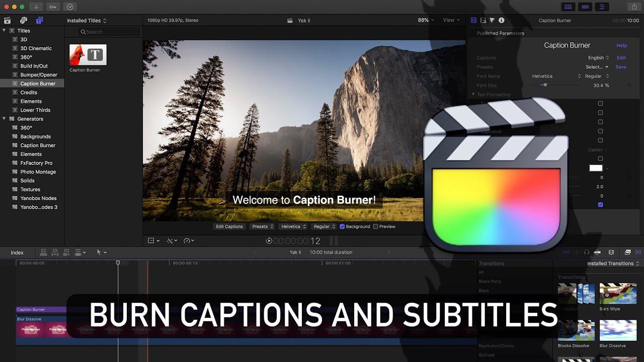Click the play button beside timecode
This screenshot has height=362, width=644.
click(x=269, y=241)
